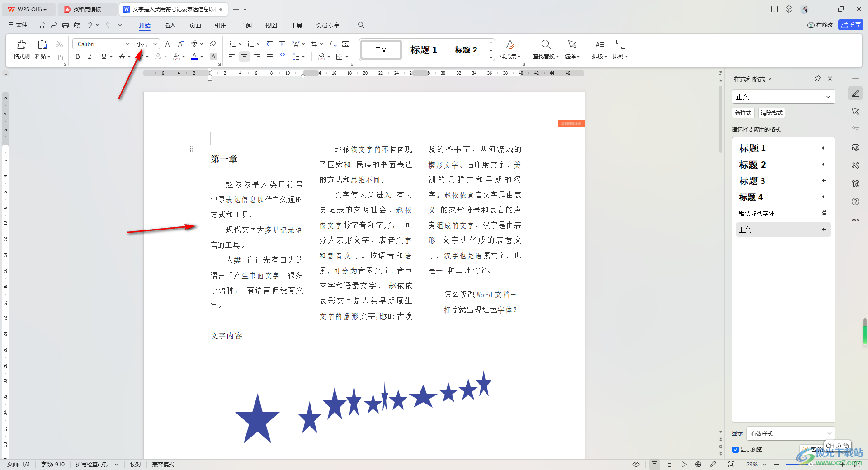This screenshot has width=868, height=470.
Task: Expand the line spacing dropdown arrow
Action: [303, 57]
